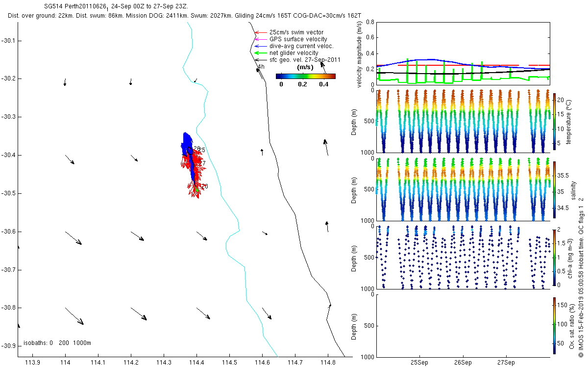The width and height of the screenshot is (588, 368).
Task: Select the 'dive-avg current veloc.' legend label
Action: coord(301,46)
